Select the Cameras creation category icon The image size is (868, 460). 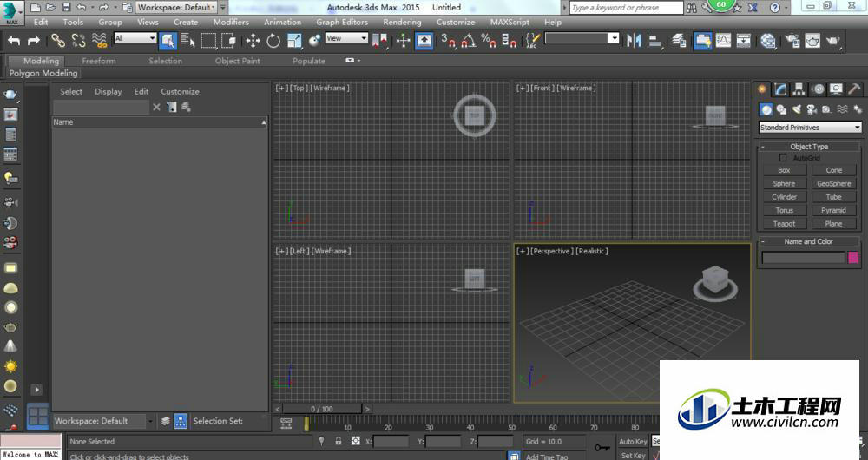812,109
